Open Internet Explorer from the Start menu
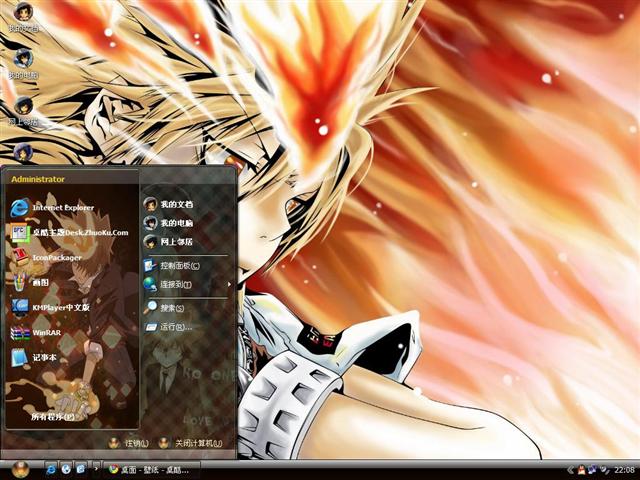The width and height of the screenshot is (640, 480). [x=52, y=208]
